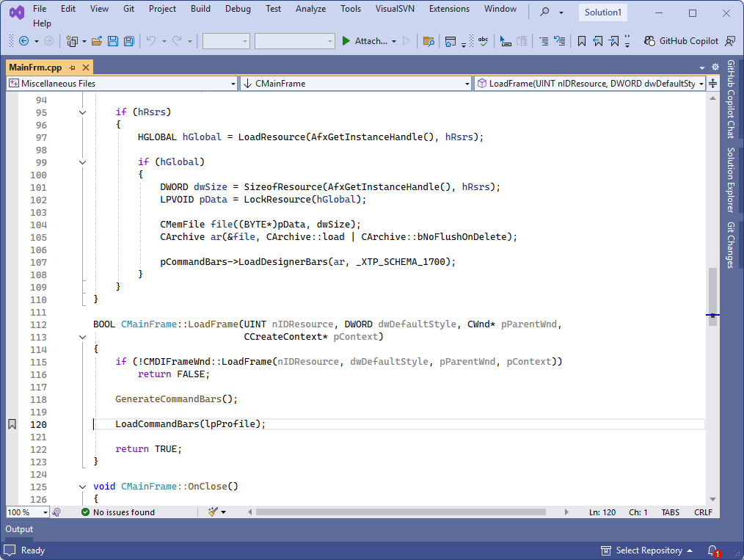This screenshot has height=560, width=744.
Task: Open the Debug menu
Action: pos(238,9)
